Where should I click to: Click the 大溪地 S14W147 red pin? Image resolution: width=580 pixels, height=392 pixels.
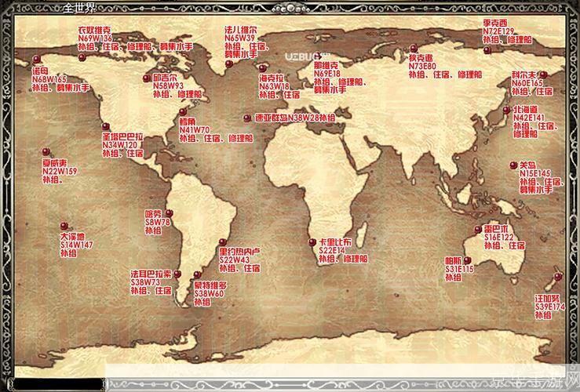click(x=64, y=226)
